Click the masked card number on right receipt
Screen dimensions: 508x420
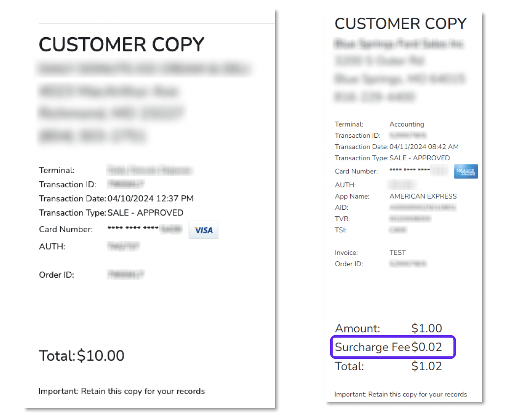[x=419, y=170]
